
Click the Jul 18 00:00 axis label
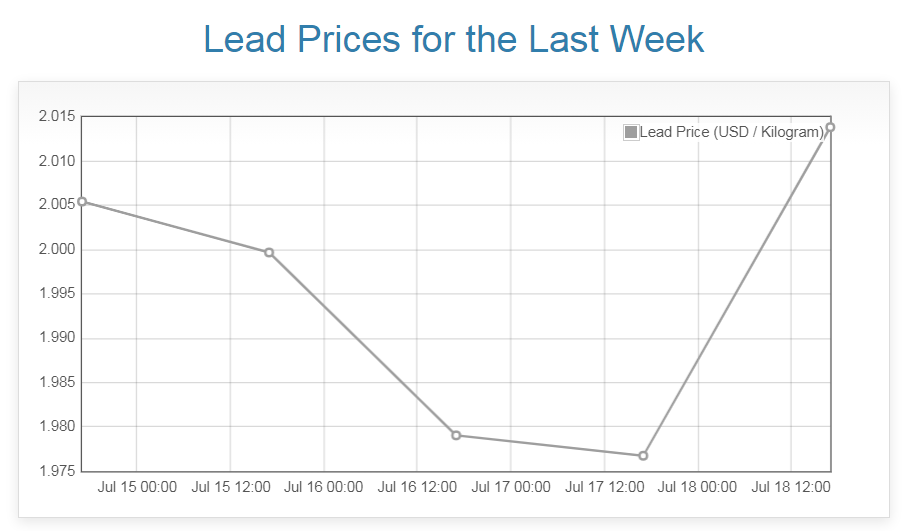(698, 487)
